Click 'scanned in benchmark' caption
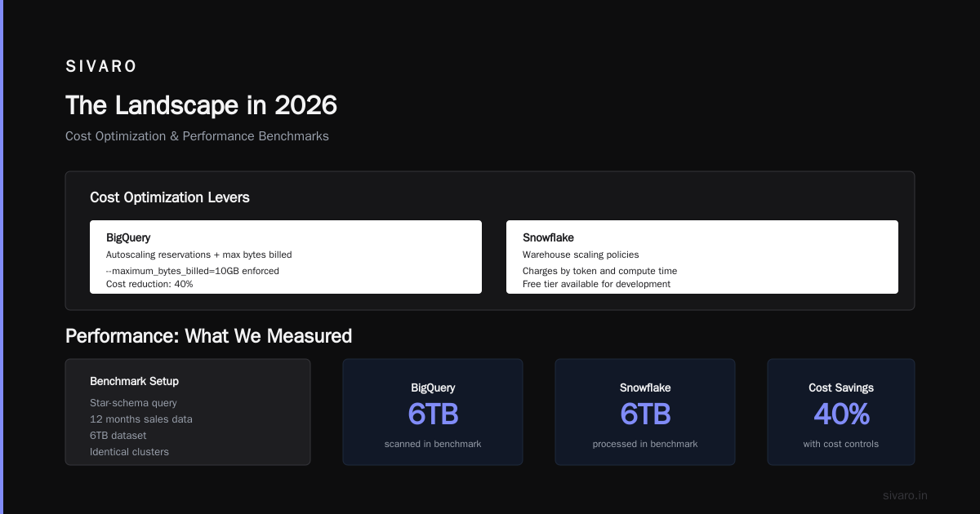 433,444
